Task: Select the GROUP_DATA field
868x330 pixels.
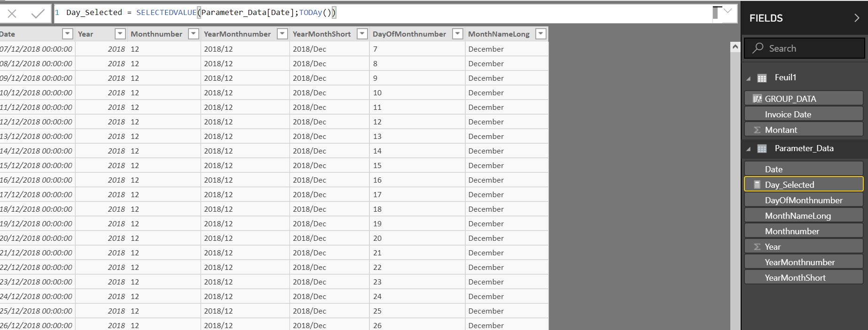Action: click(804, 99)
